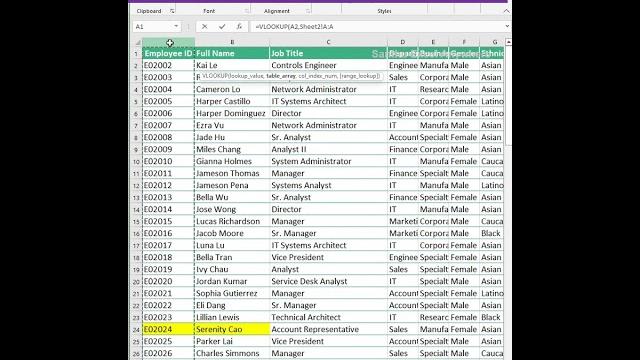This screenshot has width=640, height=360.
Task: Select the Bella Tran Vice President cell
Action: [x=328, y=257]
